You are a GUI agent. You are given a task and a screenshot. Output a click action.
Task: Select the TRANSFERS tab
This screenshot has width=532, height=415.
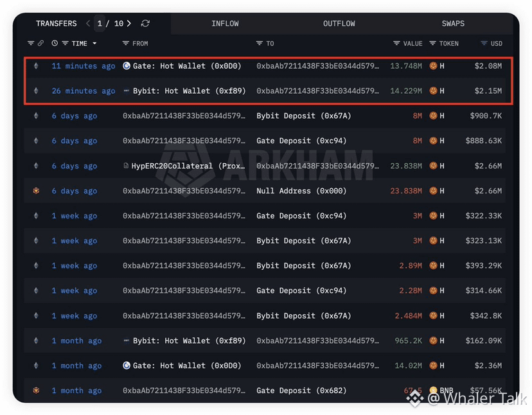point(57,23)
